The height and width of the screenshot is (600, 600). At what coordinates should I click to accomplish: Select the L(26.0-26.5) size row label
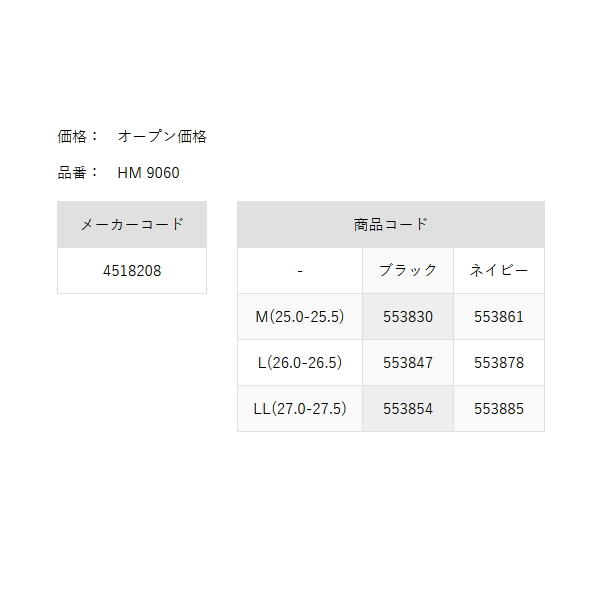point(300,362)
